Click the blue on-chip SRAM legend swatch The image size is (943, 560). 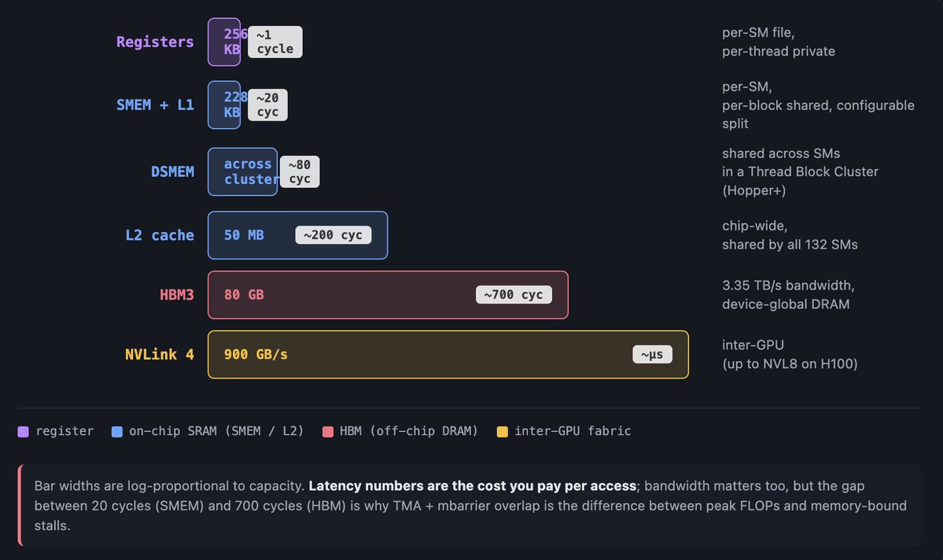117,431
